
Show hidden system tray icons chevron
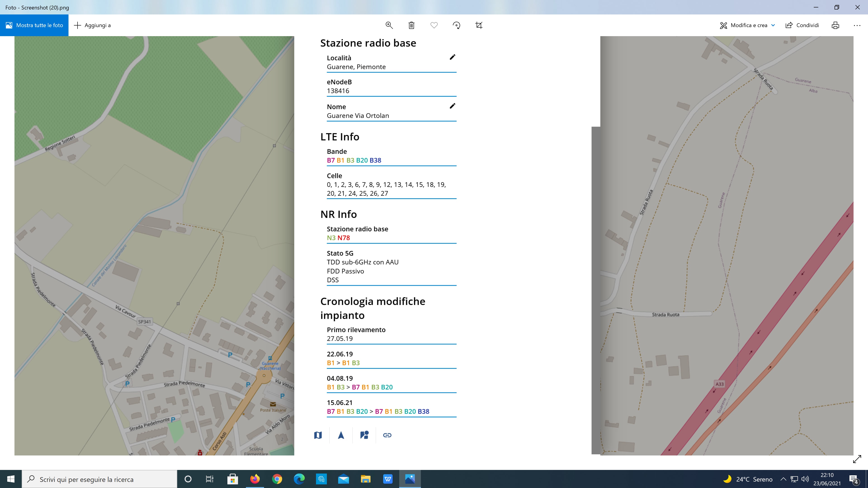click(783, 479)
